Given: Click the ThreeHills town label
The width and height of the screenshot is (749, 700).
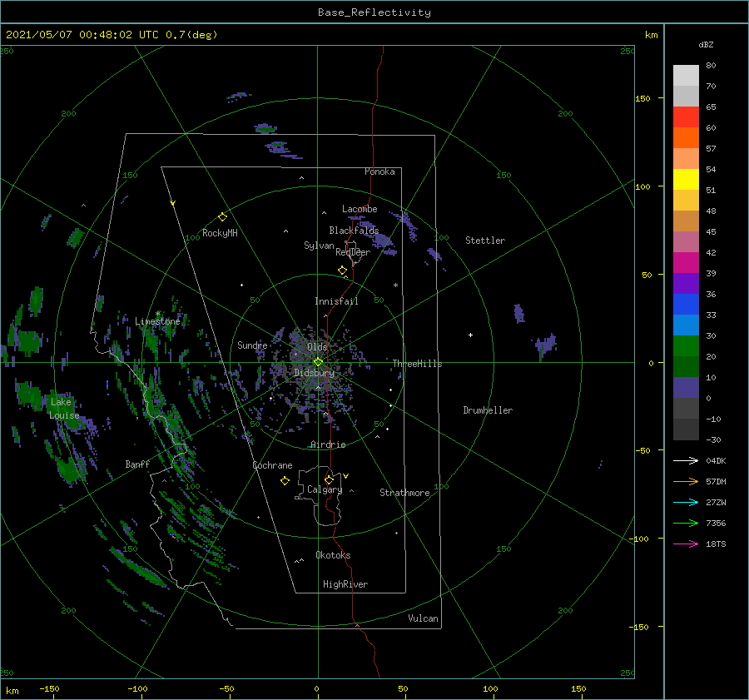Looking at the screenshot, I should [417, 364].
